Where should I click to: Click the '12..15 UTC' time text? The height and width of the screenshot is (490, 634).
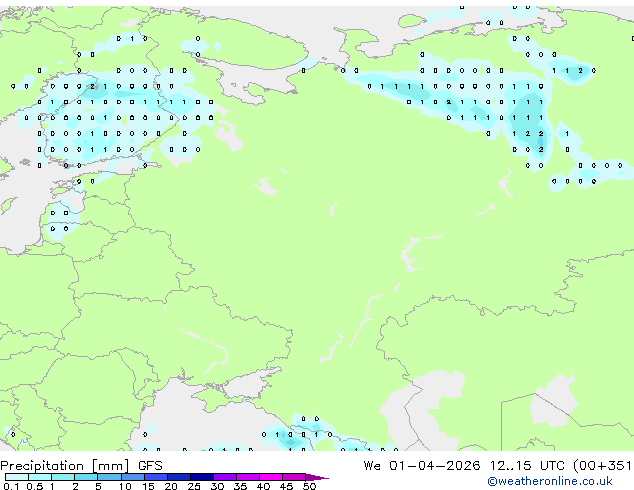click(527, 466)
